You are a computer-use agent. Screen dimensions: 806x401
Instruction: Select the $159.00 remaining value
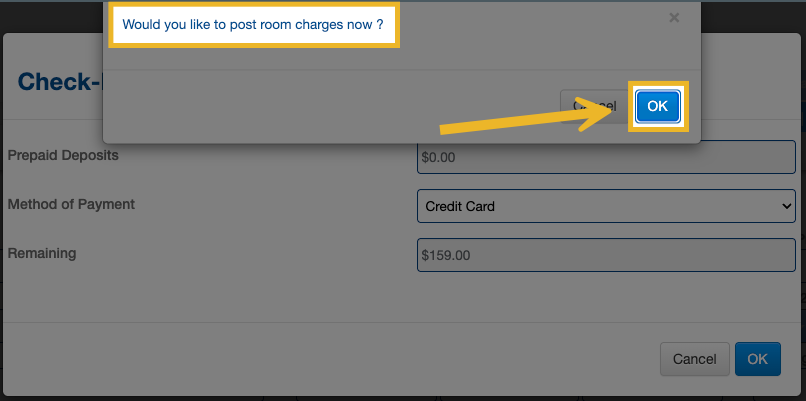pos(446,255)
